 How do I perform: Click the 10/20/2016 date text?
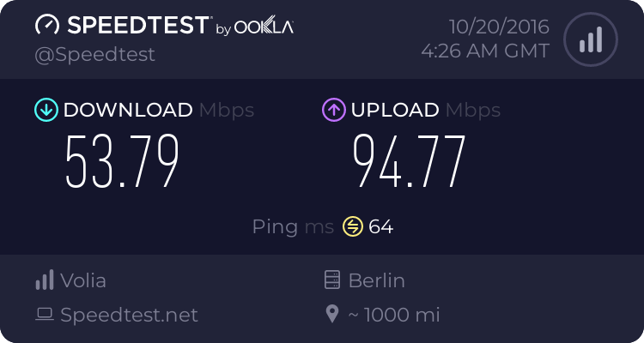pyautogui.click(x=499, y=27)
